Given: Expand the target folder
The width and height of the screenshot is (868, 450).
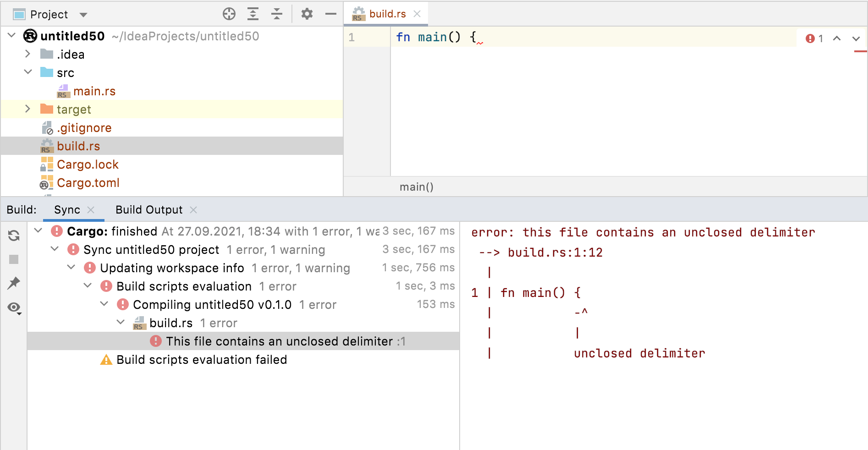Looking at the screenshot, I should 27,109.
